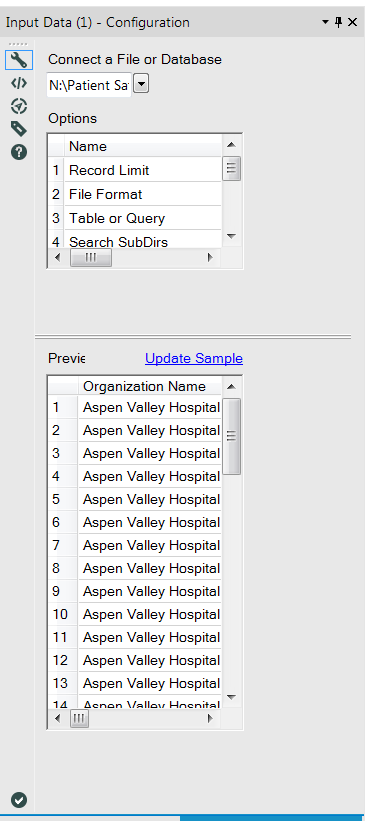Open the Navigation compass icon
The height and width of the screenshot is (821, 365).
tap(19, 106)
